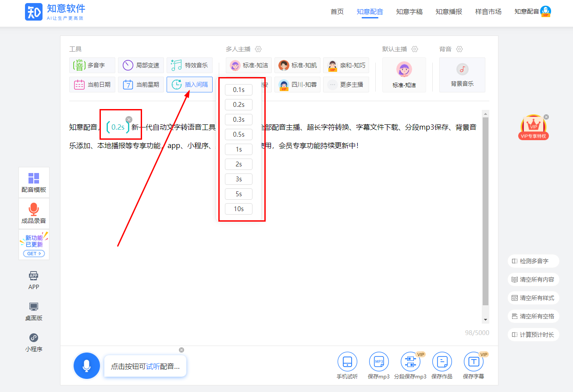Click the 多音字 polyphone tool icon
Screen dimensions: 573x392
coord(79,65)
